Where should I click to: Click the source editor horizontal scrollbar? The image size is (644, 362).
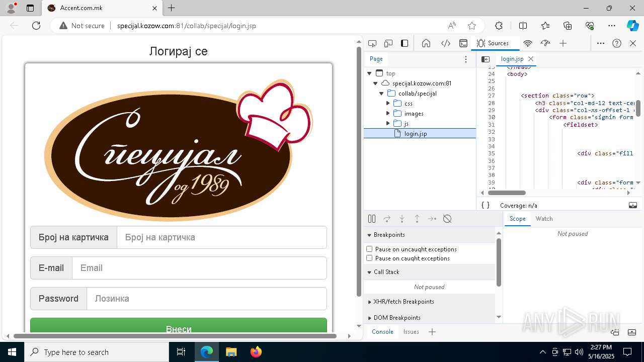click(x=507, y=193)
